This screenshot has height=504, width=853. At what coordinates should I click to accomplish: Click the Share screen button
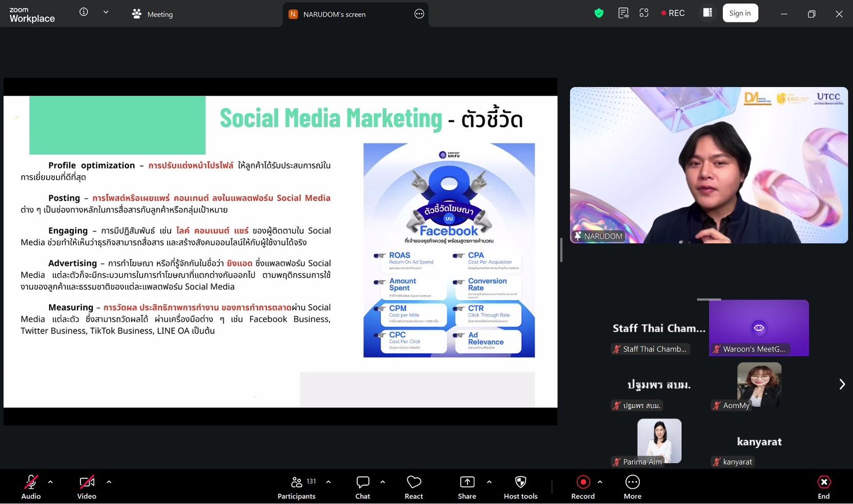(467, 487)
